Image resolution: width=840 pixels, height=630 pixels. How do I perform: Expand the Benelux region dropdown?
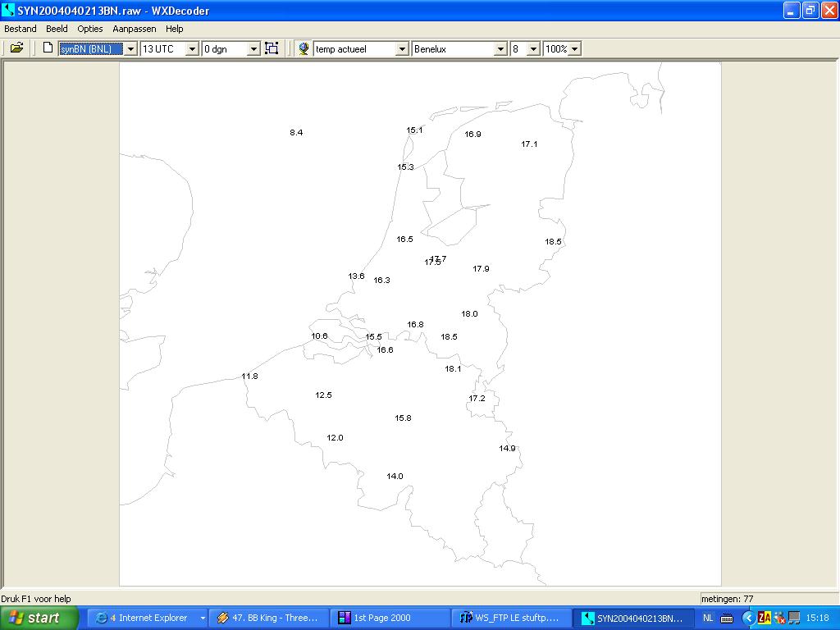click(500, 48)
